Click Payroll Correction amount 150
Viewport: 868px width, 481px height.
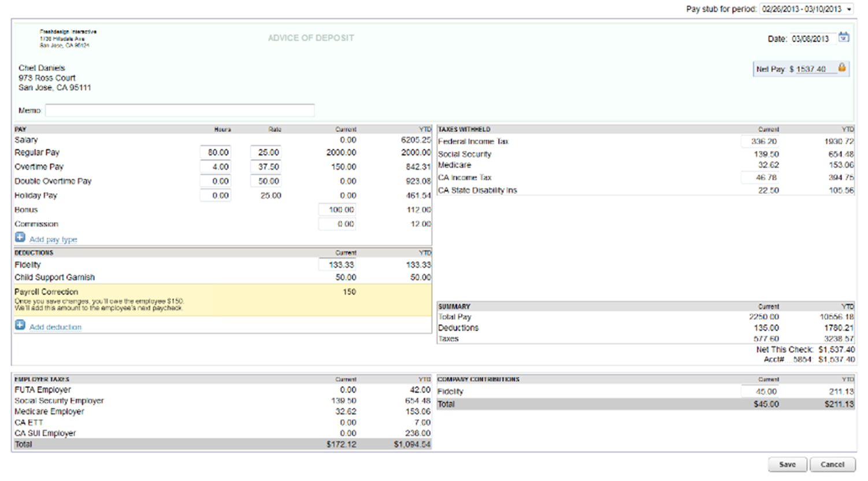[349, 292]
